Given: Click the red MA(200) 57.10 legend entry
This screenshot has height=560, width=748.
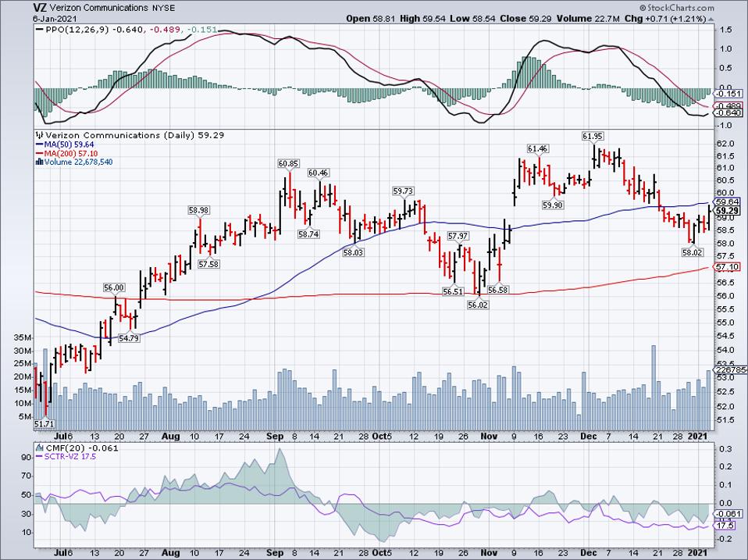Looking at the screenshot, I should (x=67, y=153).
